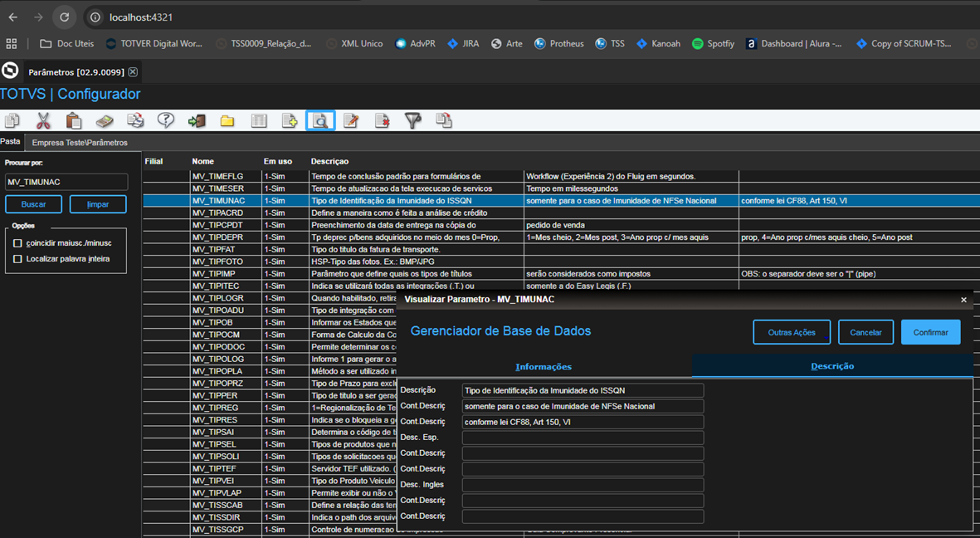980x538 pixels.
Task: Click the Desc. Esp. empty field
Action: tap(583, 438)
